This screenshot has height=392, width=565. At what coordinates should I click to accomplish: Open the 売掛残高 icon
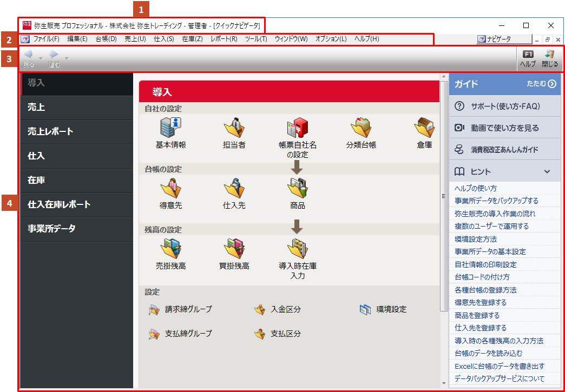click(x=170, y=249)
